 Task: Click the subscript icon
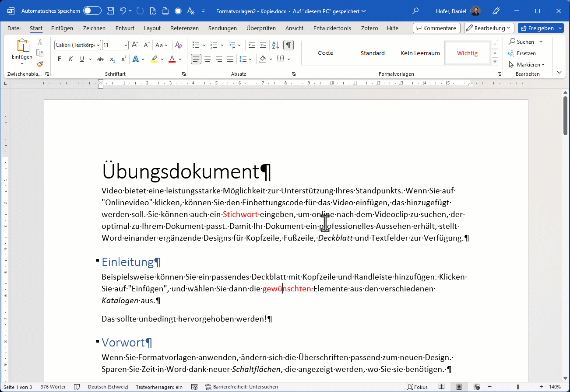click(x=112, y=59)
